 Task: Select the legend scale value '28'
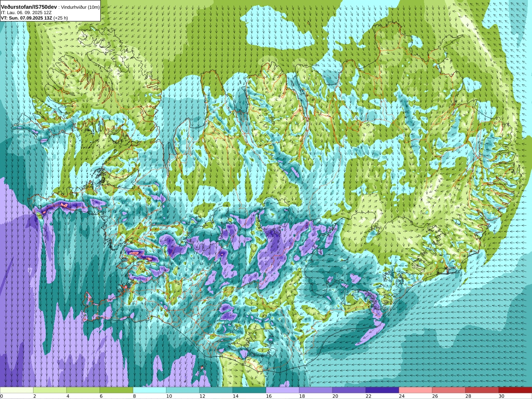click(468, 396)
